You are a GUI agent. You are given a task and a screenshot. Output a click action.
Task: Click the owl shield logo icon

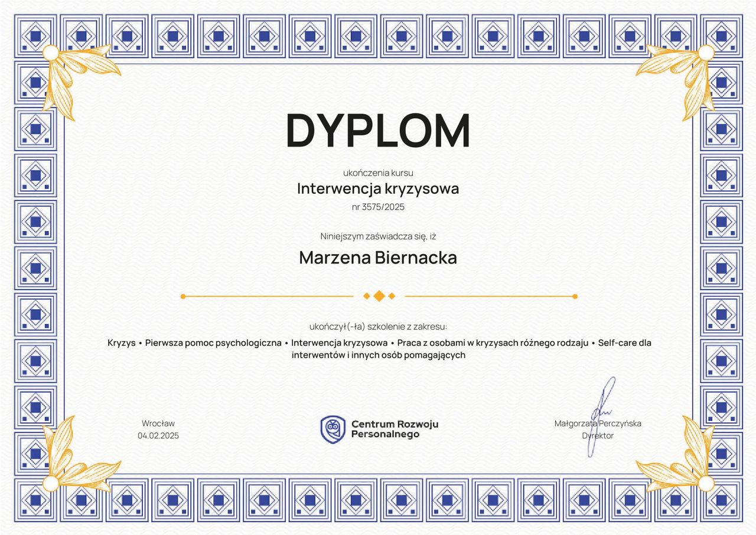pos(333,429)
